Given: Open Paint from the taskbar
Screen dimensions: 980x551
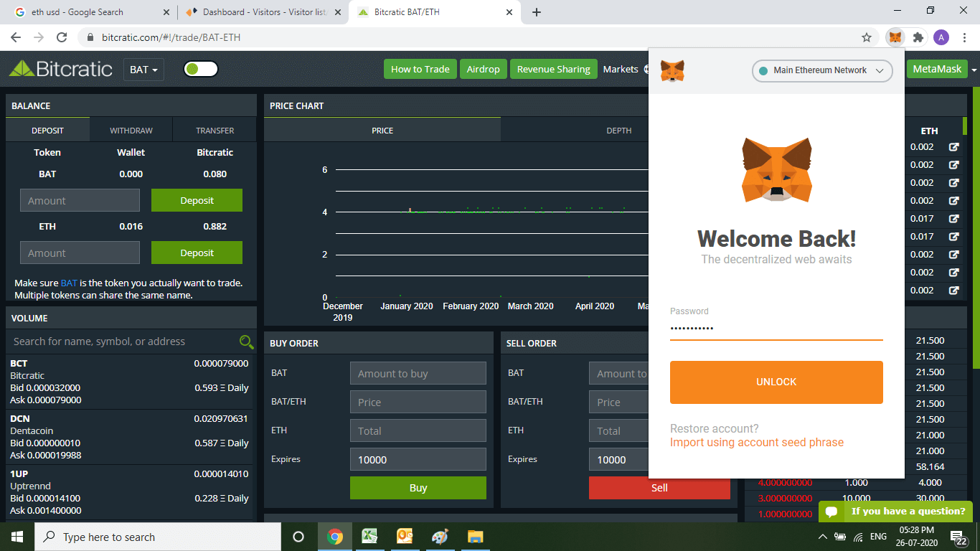Looking at the screenshot, I should (440, 537).
